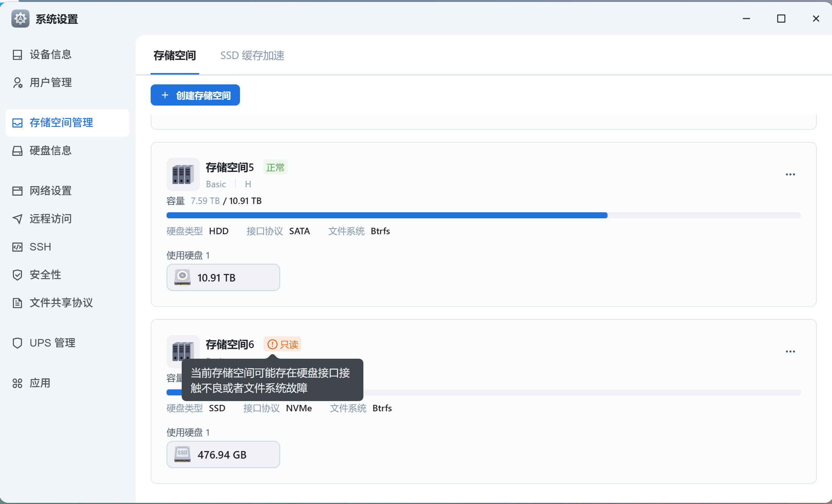Open UPS 管理 page
Screen dimensions: 832x504
coord(67,343)
